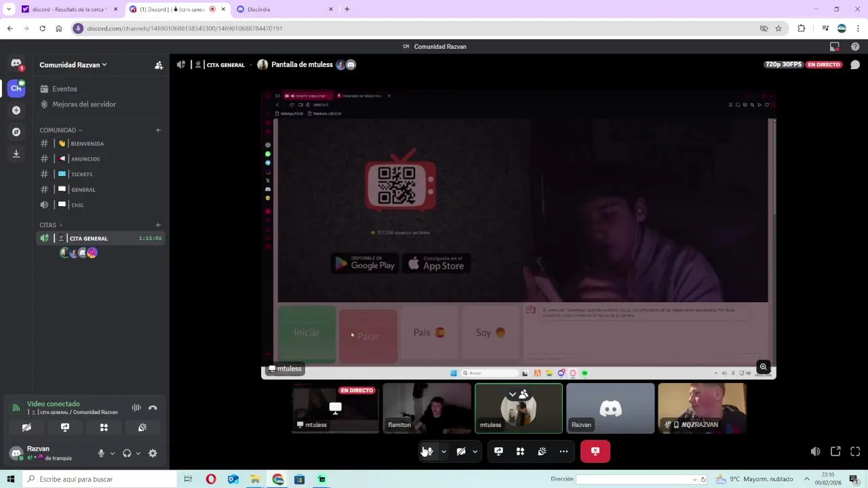
Task: Share your screen from voice panel
Action: point(65,428)
